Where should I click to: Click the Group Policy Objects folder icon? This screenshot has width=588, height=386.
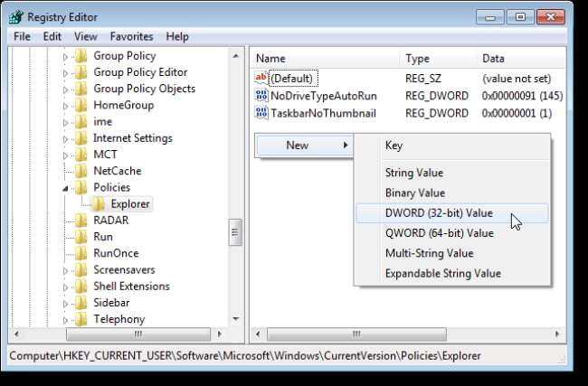click(81, 89)
